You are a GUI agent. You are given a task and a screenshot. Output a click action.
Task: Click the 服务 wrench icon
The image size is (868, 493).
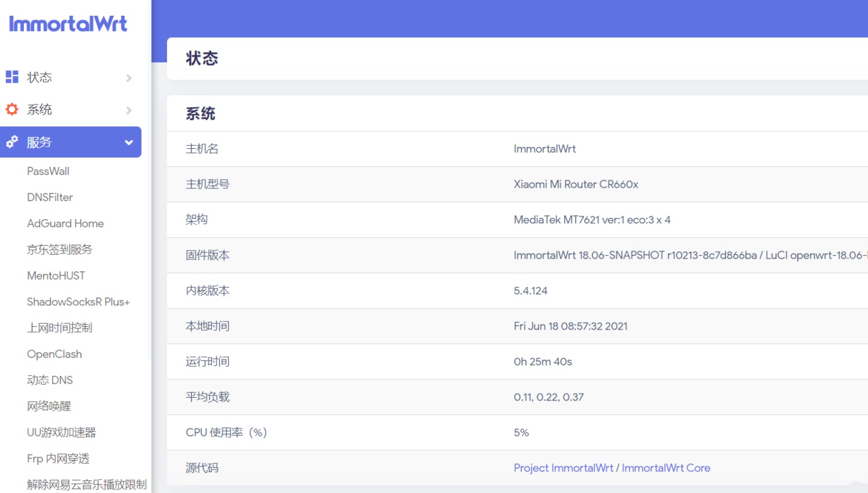pyautogui.click(x=12, y=141)
